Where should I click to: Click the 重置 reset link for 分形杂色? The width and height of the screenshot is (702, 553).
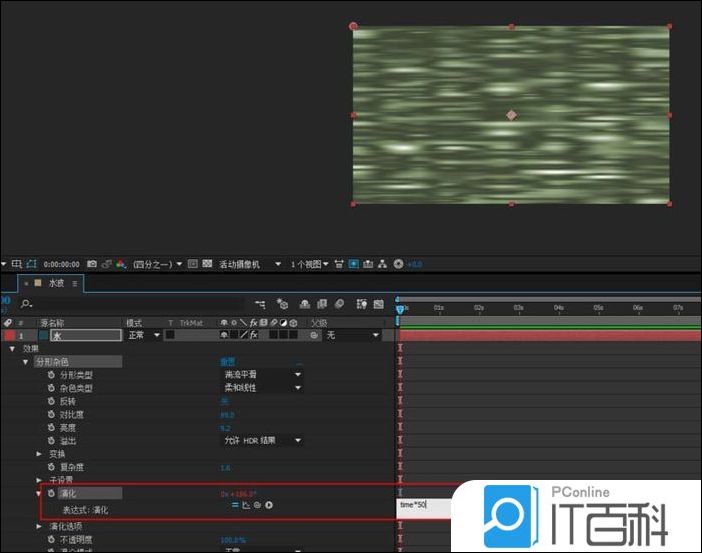[228, 361]
